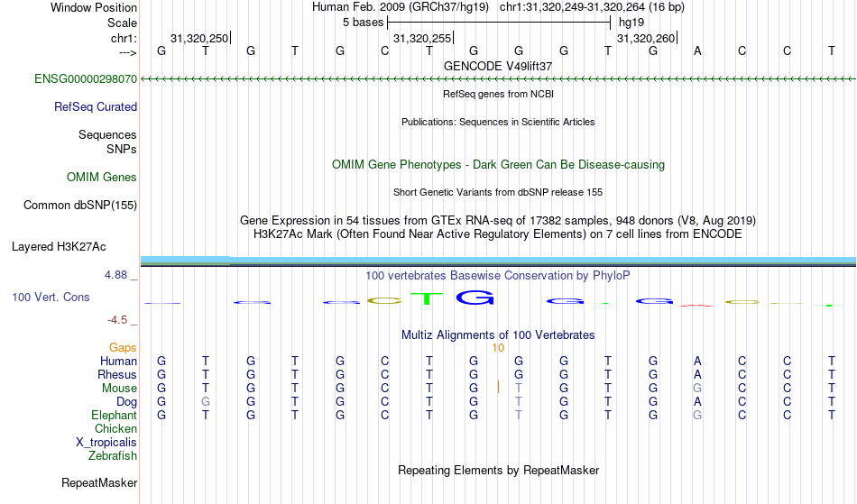
Task: Select the X_tropicalis alignment row label
Action: pyautogui.click(x=106, y=443)
